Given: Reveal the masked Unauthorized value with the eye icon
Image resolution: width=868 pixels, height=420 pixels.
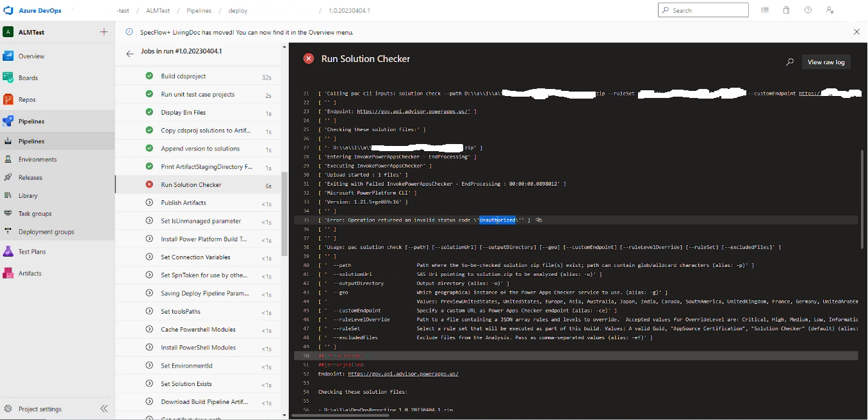Looking at the screenshot, I should point(539,220).
